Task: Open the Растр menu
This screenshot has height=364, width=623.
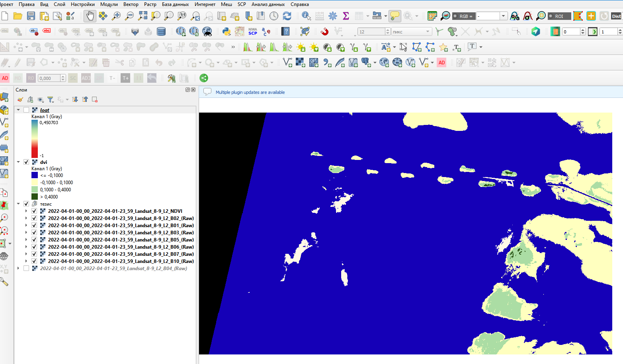Action: click(x=150, y=4)
